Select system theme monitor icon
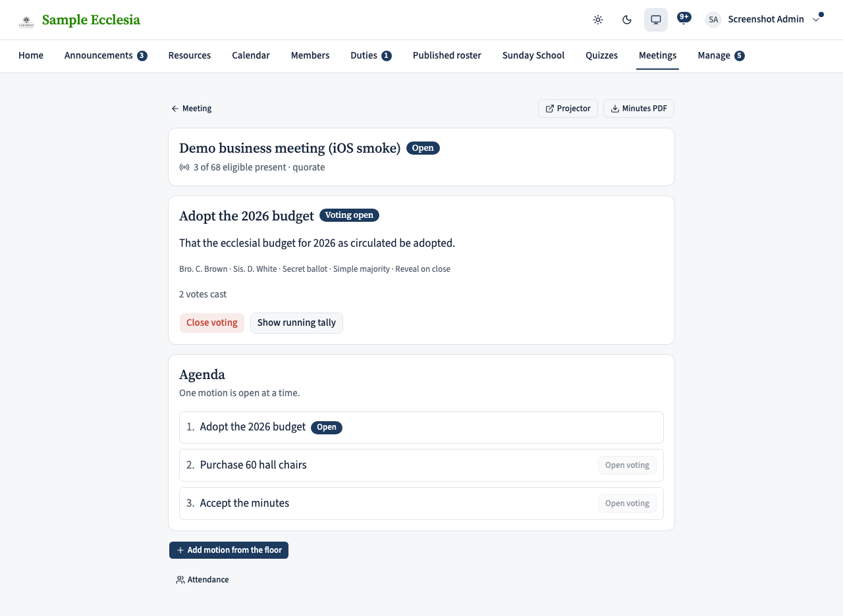 tap(656, 20)
